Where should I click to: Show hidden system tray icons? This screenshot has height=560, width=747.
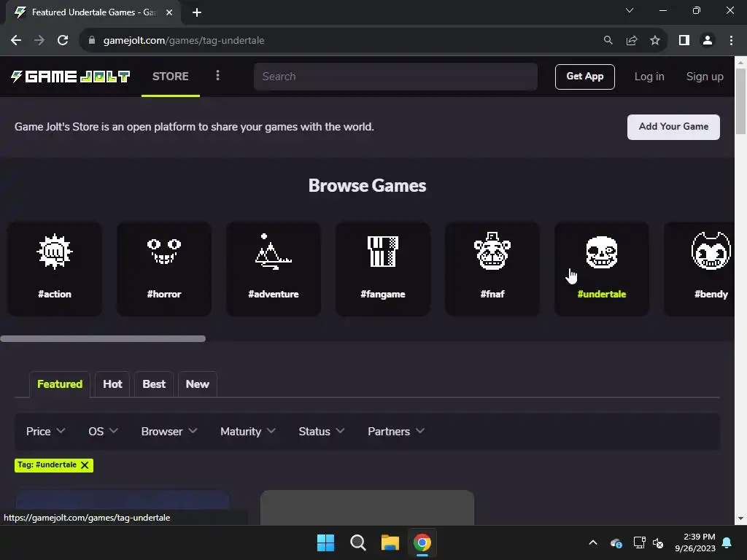(592, 542)
